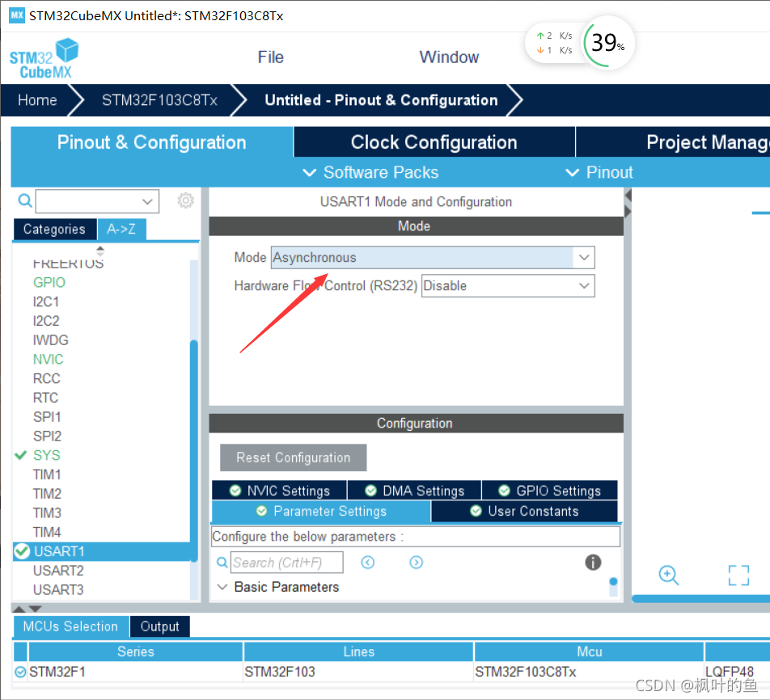Click the Series column header
Image resolution: width=770 pixels, height=700 pixels.
[136, 652]
